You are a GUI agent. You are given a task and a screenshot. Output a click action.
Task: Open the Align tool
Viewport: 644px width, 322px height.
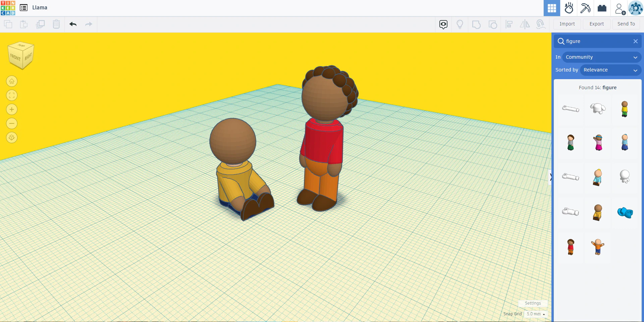(509, 24)
